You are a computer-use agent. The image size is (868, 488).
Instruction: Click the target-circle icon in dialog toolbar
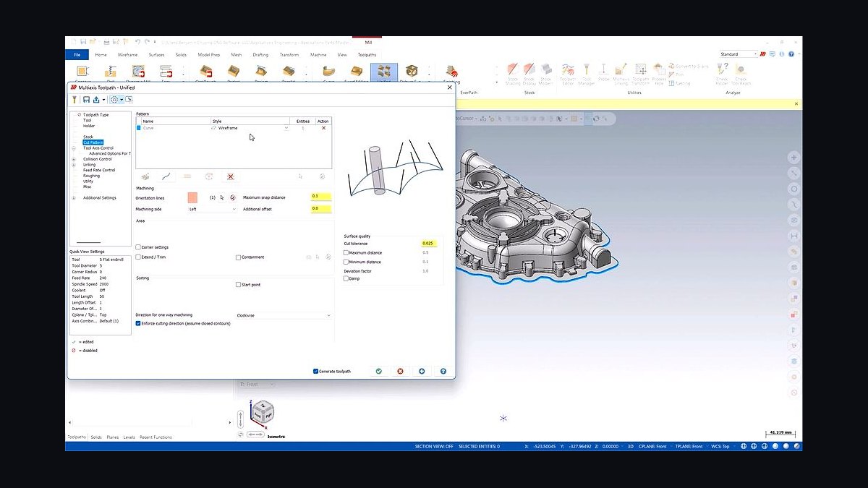[114, 99]
